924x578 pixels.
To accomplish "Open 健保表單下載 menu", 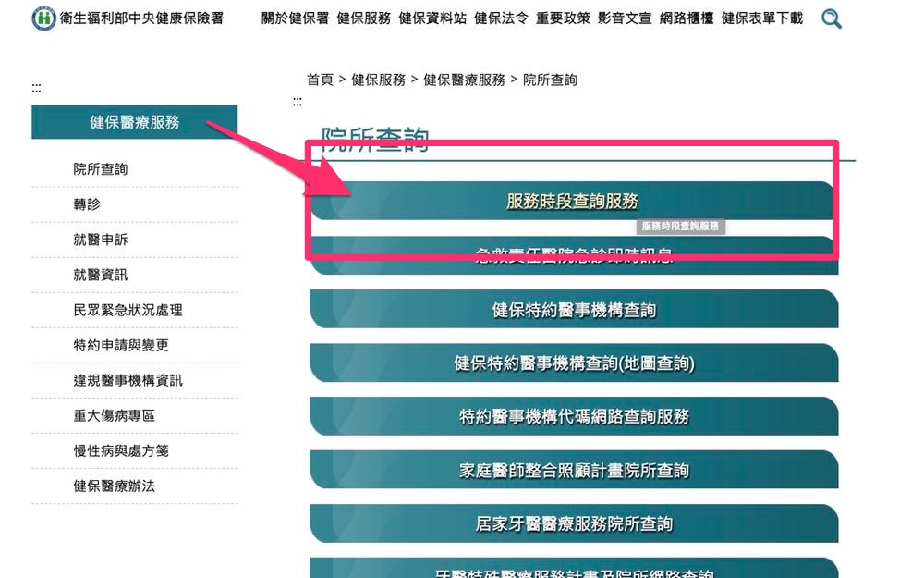I will pyautogui.click(x=762, y=18).
